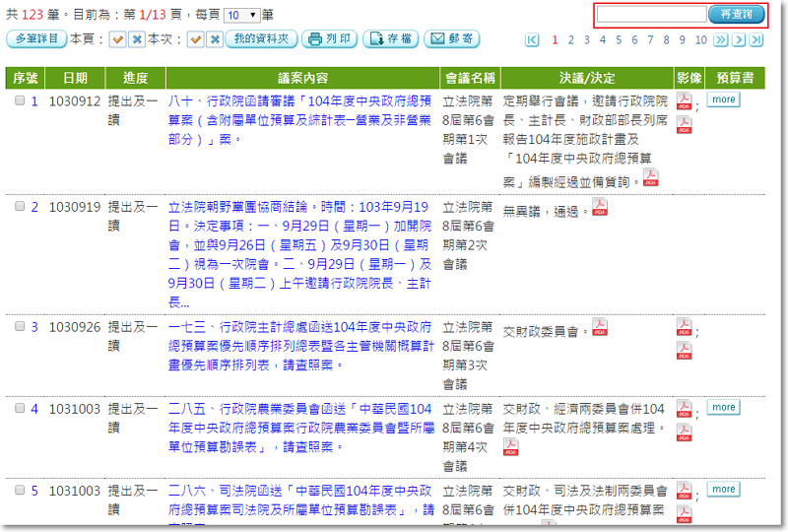
Task: Click the 本次 clear-all X icon
Action: (x=214, y=39)
